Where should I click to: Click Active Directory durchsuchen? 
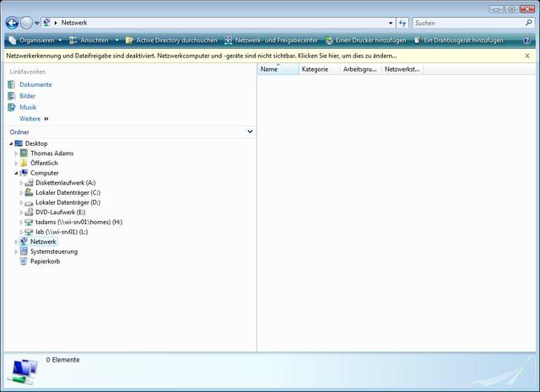point(171,40)
